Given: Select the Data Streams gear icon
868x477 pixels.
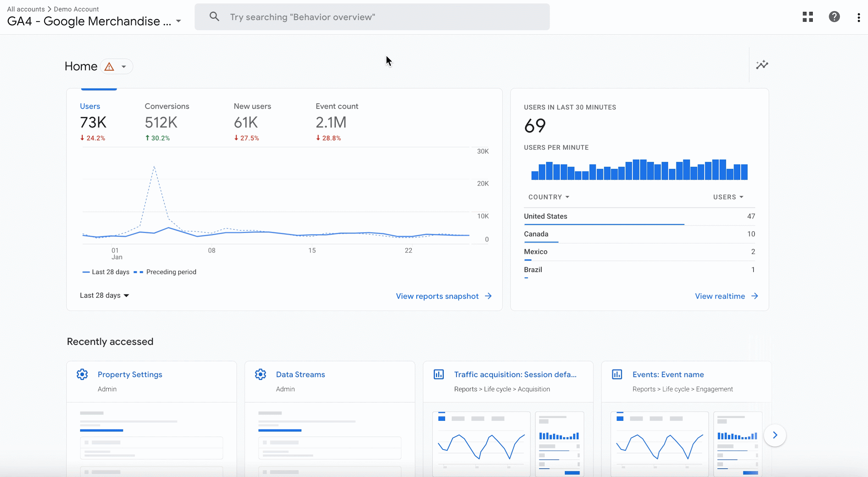Looking at the screenshot, I should (x=261, y=374).
